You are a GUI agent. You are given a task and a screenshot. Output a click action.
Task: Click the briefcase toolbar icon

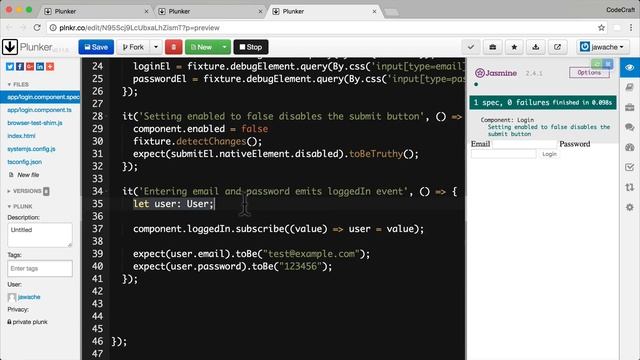(493, 47)
